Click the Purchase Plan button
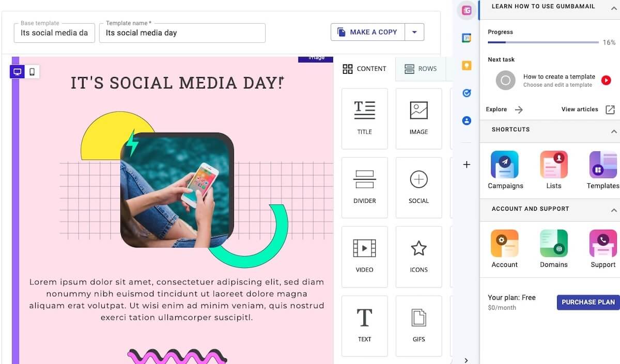The height and width of the screenshot is (364, 620). (588, 302)
